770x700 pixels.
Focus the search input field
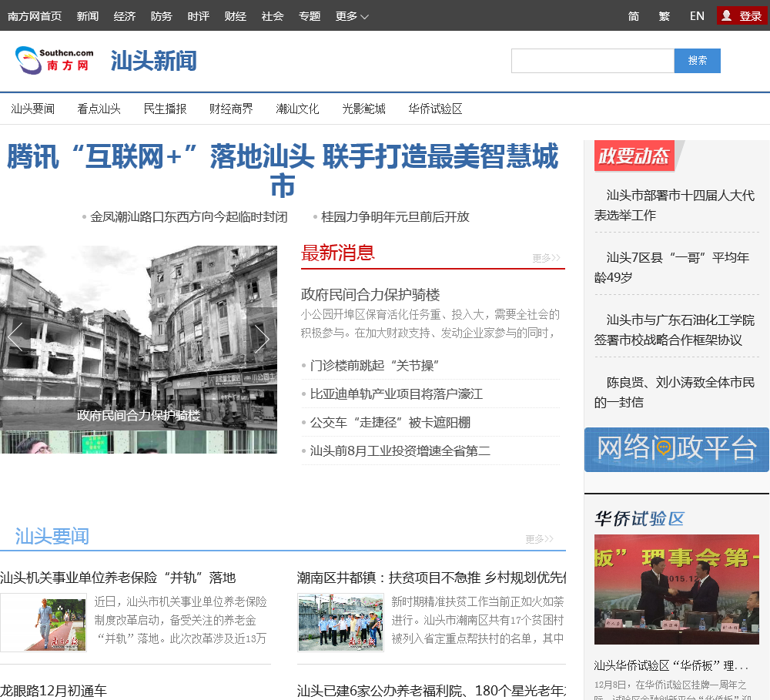(x=593, y=61)
